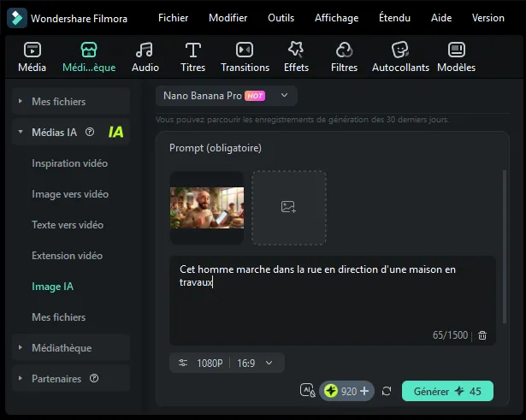Delete the prompt text with trash icon
Screen dimensions: 526x420
pyautogui.click(x=482, y=335)
